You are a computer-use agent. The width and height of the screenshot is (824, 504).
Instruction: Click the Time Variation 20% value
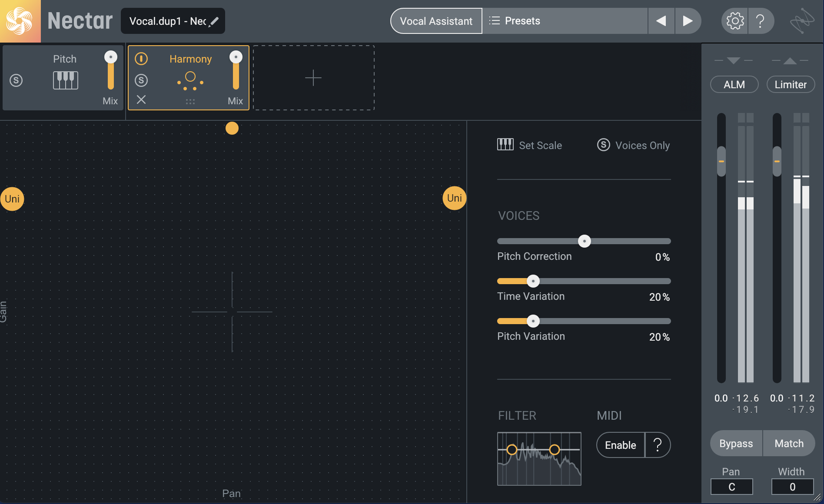click(x=659, y=297)
